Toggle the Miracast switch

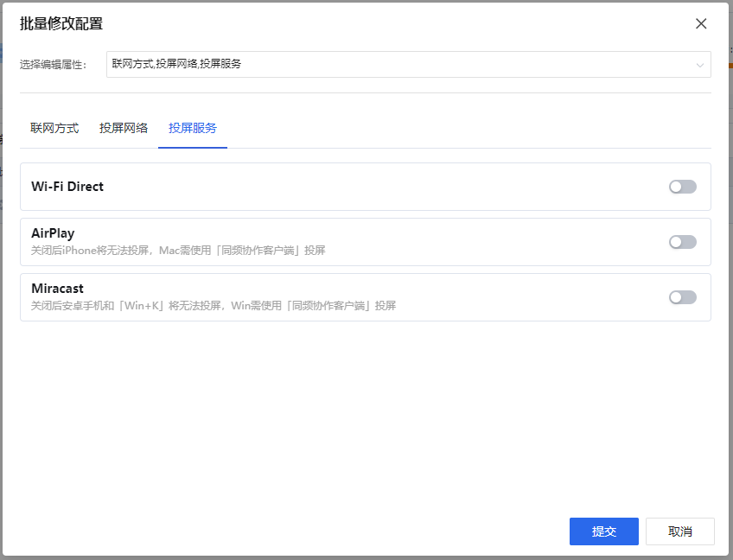pos(683,296)
